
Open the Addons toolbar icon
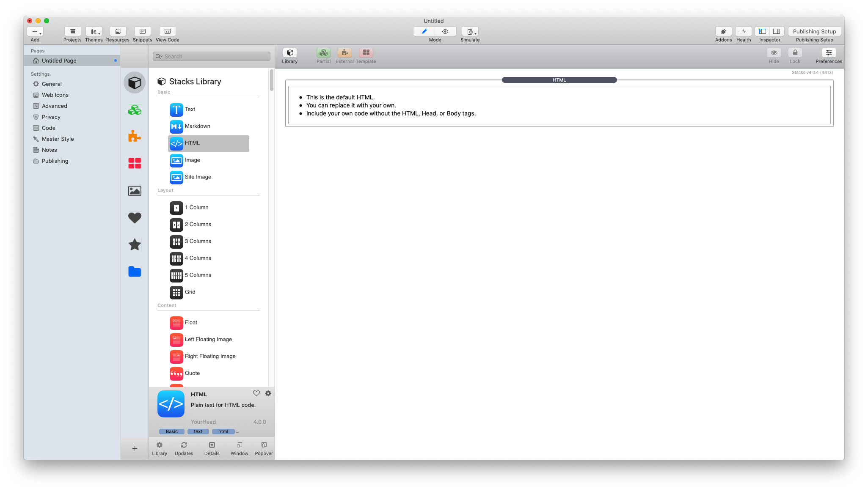(x=723, y=32)
